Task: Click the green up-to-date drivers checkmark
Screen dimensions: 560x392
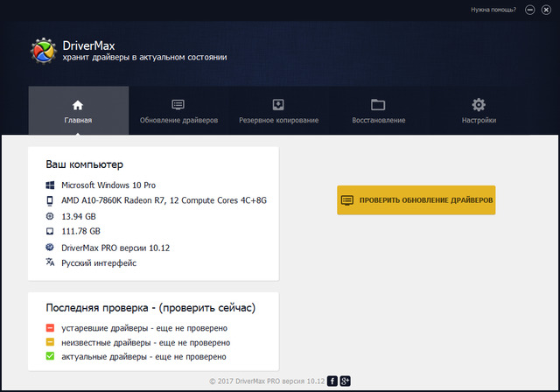Action: pos(50,356)
